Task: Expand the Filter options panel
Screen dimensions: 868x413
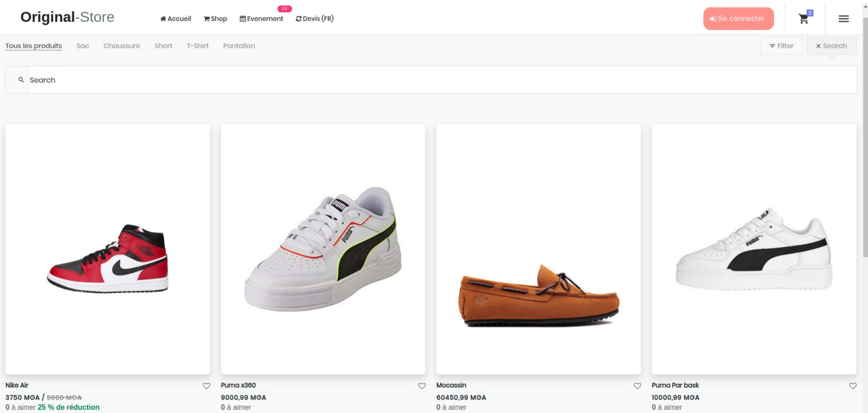Action: pyautogui.click(x=781, y=46)
